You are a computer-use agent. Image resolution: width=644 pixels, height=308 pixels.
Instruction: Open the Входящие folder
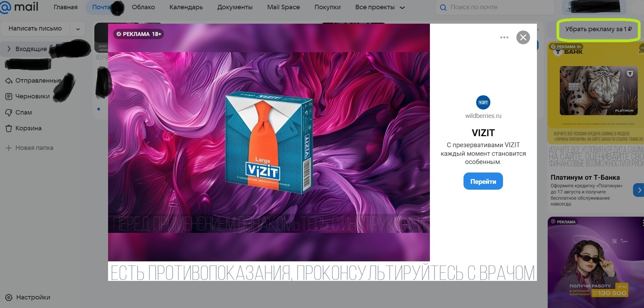click(31, 49)
